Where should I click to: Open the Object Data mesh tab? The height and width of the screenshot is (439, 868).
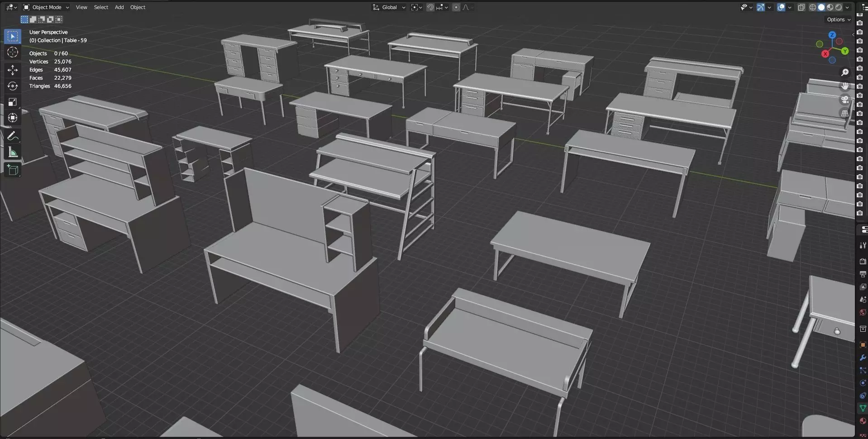click(x=863, y=408)
